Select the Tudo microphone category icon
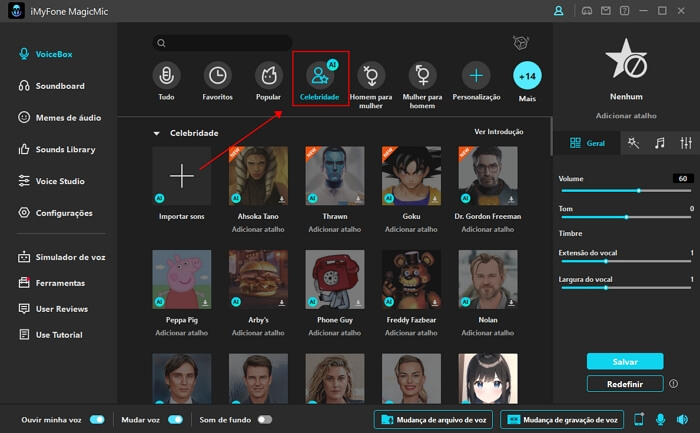This screenshot has width=700, height=433. click(x=166, y=75)
